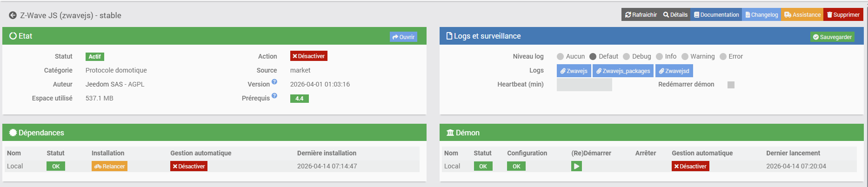Relaunch dependencies with Relancer
This screenshot has width=868, height=187.
click(x=109, y=166)
